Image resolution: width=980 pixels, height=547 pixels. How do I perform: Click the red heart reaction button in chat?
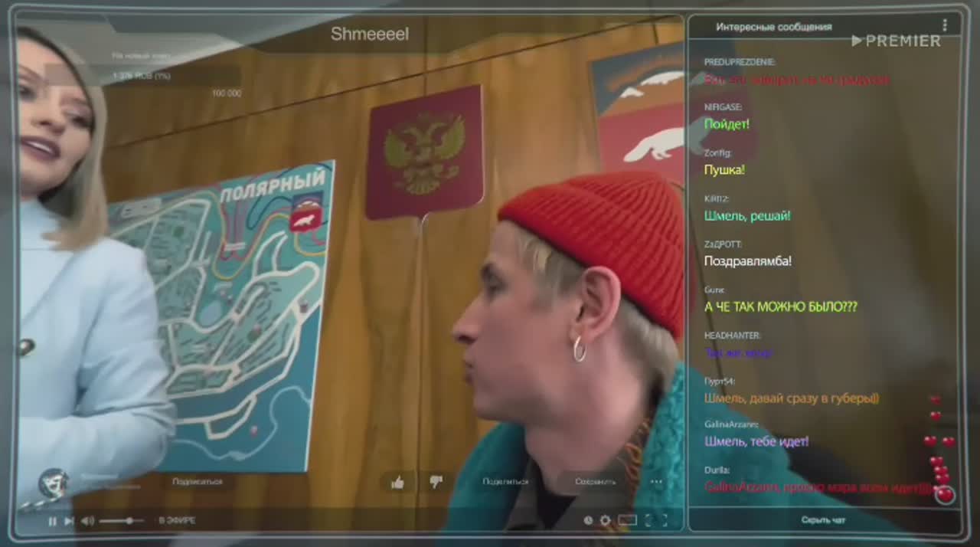[946, 495]
